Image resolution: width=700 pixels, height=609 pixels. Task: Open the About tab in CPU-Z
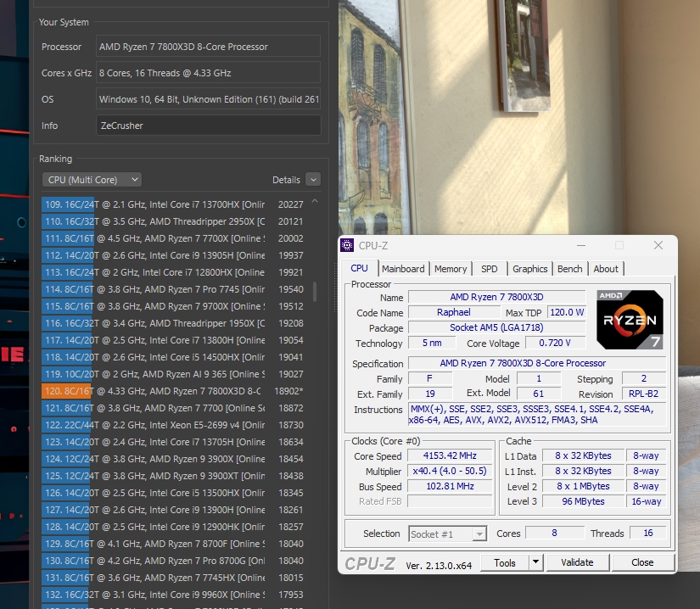coord(606,269)
